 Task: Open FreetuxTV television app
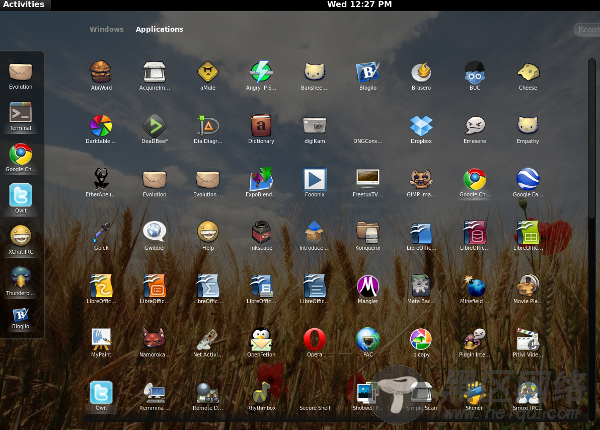pos(368,182)
